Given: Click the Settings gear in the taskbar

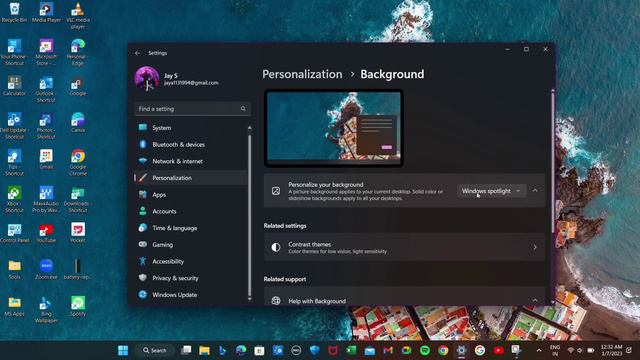Looking at the screenshot, I should pyautogui.click(x=461, y=350).
